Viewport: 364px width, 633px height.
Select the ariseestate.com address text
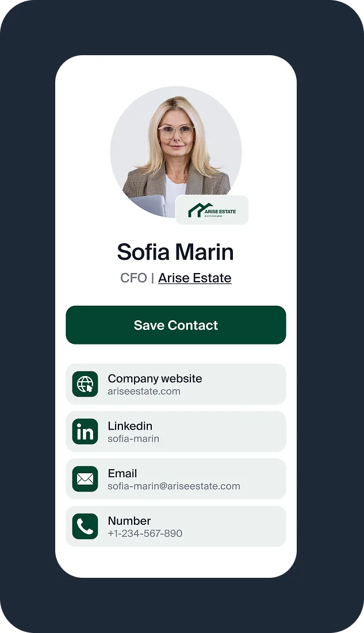click(144, 391)
